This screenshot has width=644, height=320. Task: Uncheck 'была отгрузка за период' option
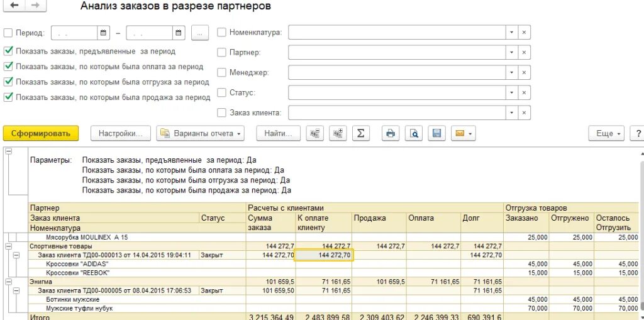coord(8,82)
